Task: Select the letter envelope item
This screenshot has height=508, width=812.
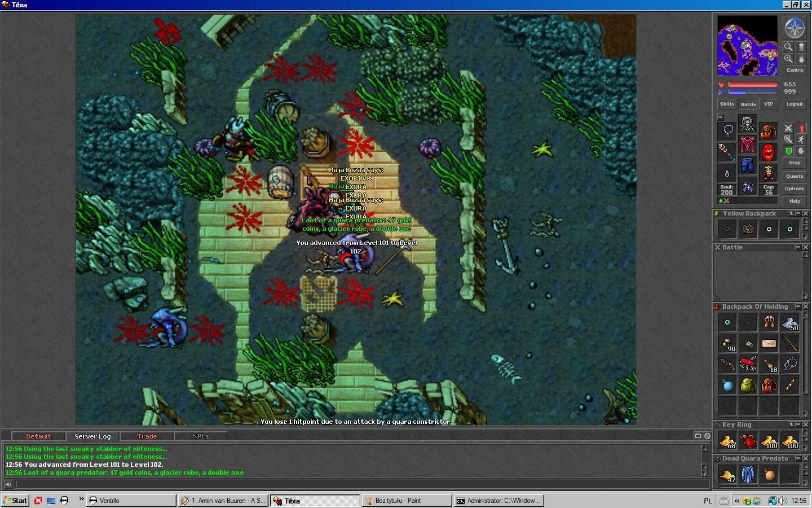Action: tap(769, 343)
